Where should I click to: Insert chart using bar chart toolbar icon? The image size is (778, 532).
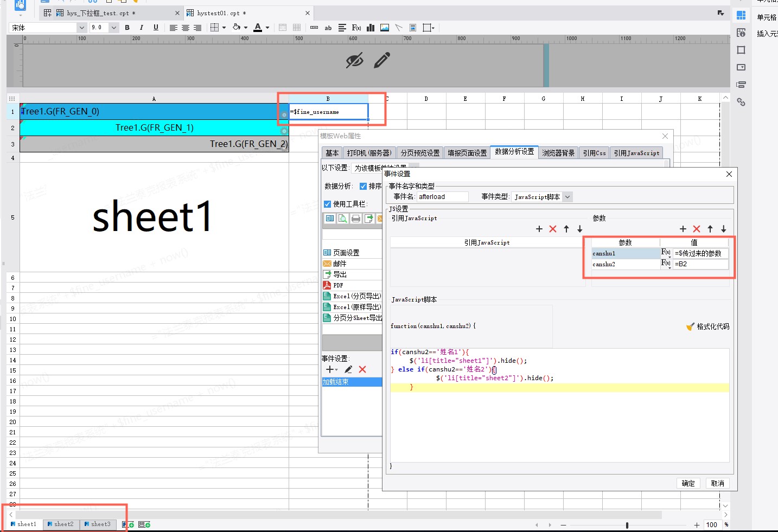tap(371, 28)
